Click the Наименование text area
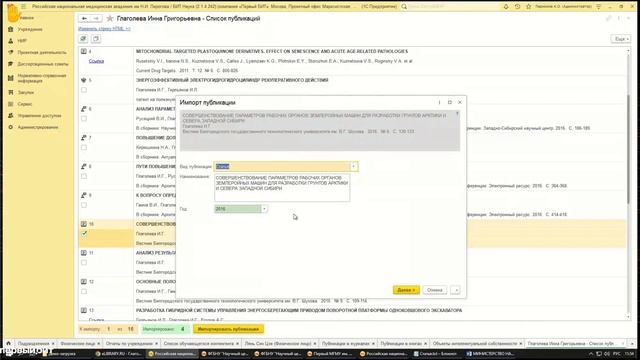Image resolution: width=640 pixels, height=360 pixels. tap(282, 187)
